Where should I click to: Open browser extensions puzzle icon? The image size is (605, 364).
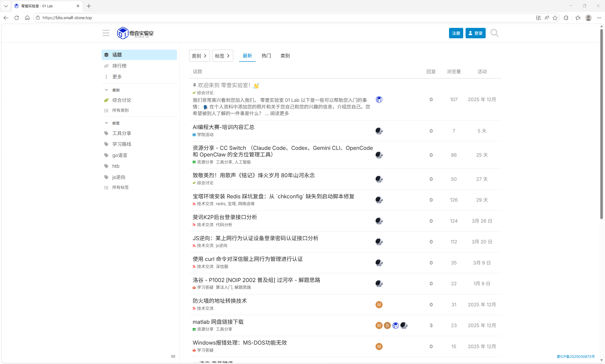[x=566, y=18]
